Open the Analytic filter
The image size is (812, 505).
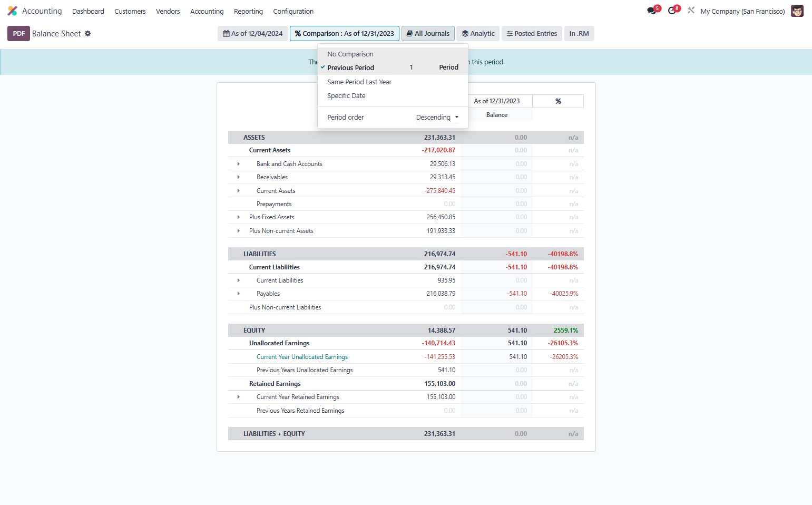point(478,34)
